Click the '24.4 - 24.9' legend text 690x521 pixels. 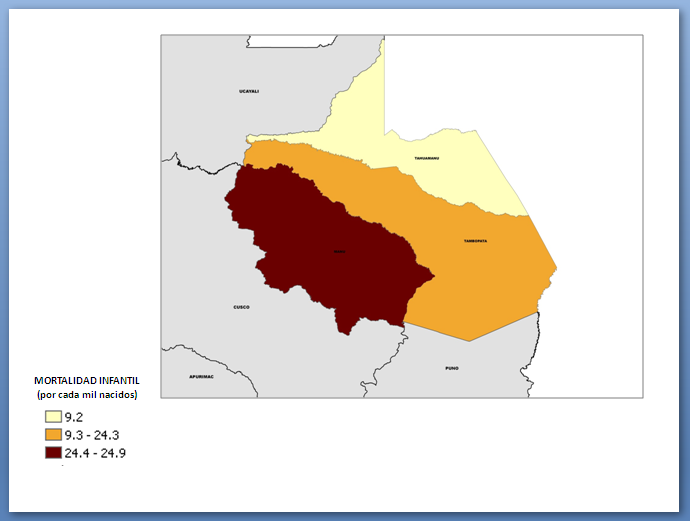pyautogui.click(x=97, y=453)
